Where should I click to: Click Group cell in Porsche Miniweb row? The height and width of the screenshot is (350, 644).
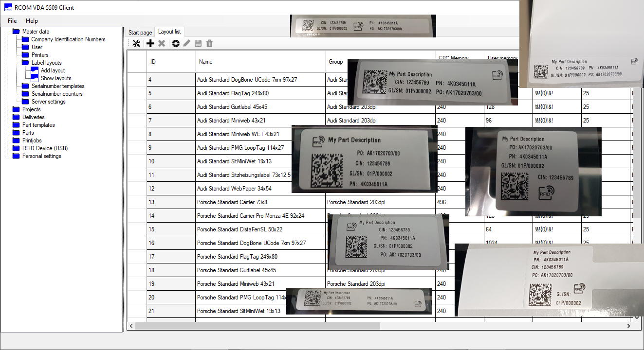(381, 283)
